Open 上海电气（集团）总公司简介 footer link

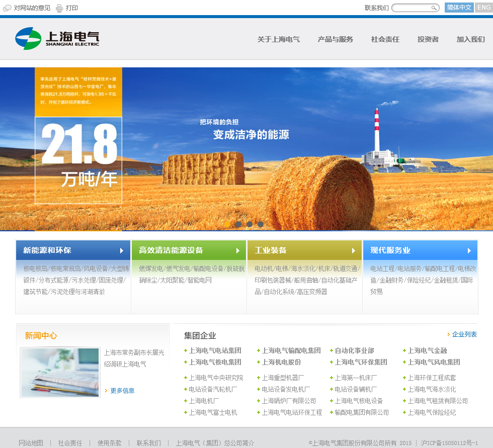[215, 443]
